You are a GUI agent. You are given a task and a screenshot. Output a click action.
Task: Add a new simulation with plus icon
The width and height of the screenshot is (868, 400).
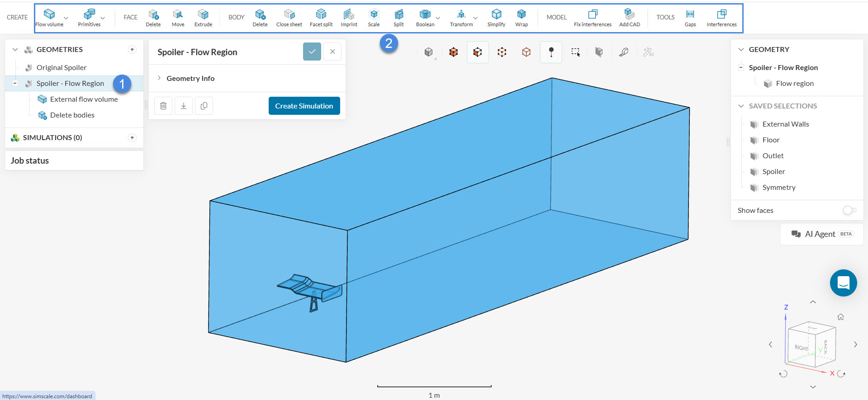click(x=132, y=137)
